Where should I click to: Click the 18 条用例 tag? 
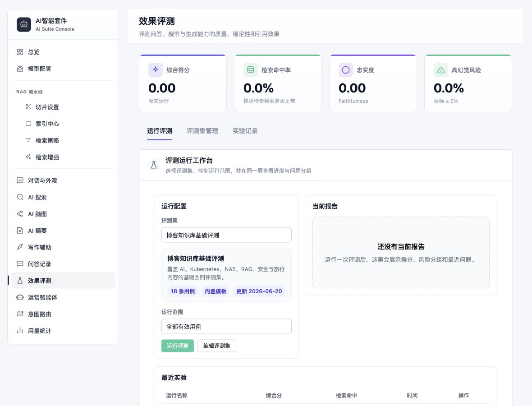183,291
